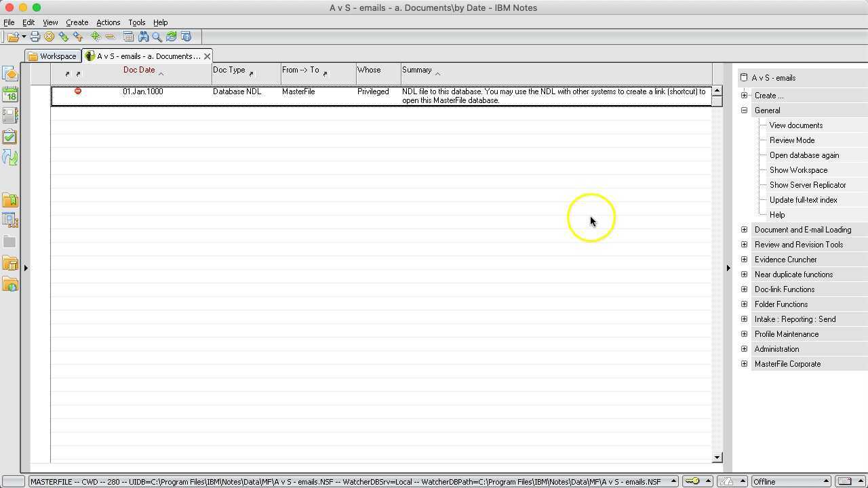Viewport: 868px width, 488px height.
Task: Click the green plus Expand All icon
Action: (x=96, y=37)
